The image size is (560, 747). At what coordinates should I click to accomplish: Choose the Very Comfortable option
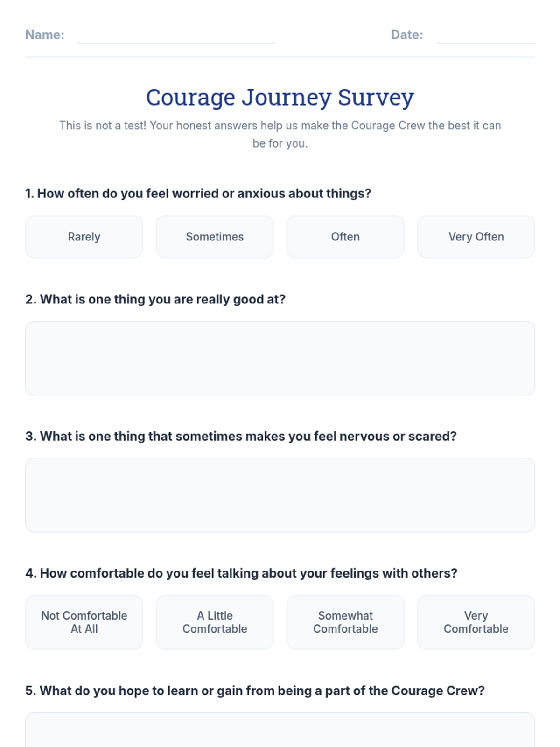(x=476, y=622)
